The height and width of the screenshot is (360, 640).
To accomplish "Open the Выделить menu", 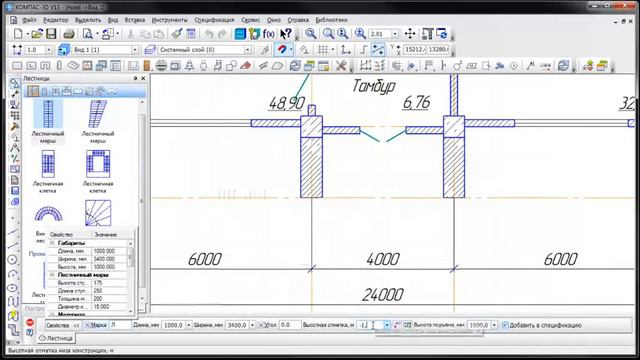I will coord(88,20).
